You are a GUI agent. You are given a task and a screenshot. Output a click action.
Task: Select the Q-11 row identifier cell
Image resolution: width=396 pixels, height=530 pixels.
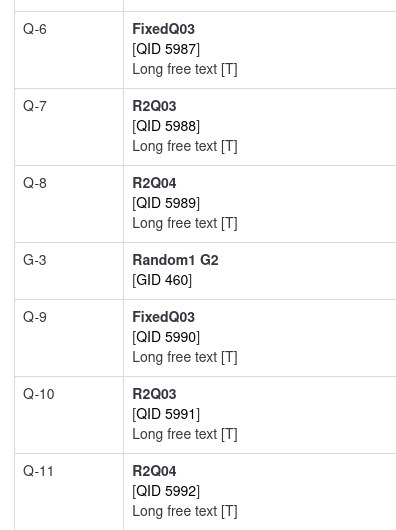pyautogui.click(x=69, y=492)
